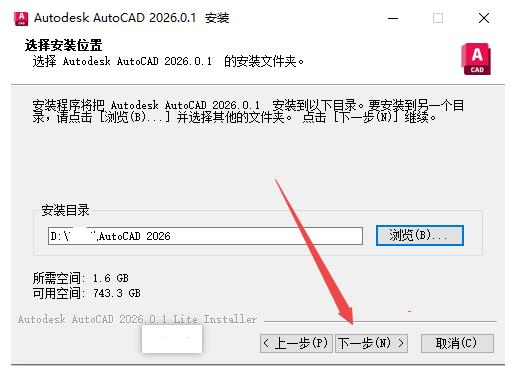
Task: Cancel installation with 取消(C) button
Action: coord(457,343)
